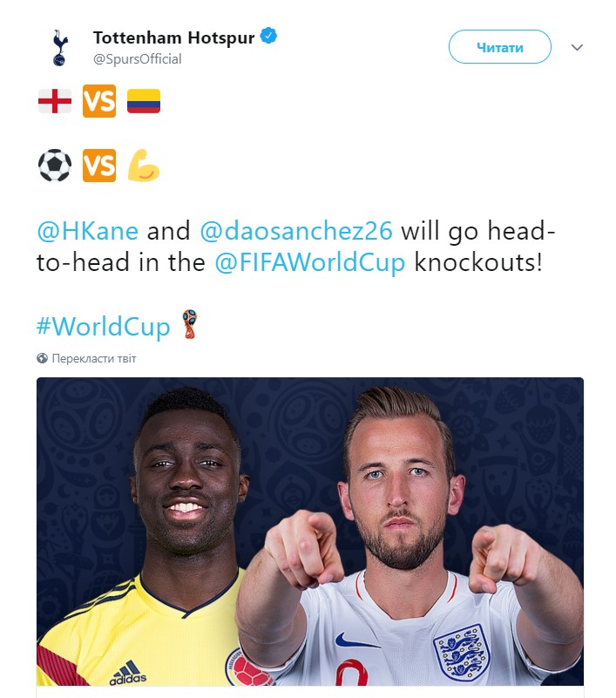Click the Tottenham Hotspur crest avatar

(59, 47)
